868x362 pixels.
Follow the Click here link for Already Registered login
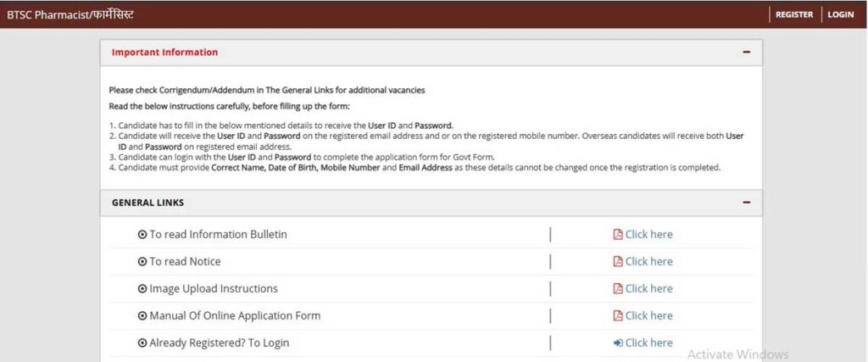click(x=648, y=343)
